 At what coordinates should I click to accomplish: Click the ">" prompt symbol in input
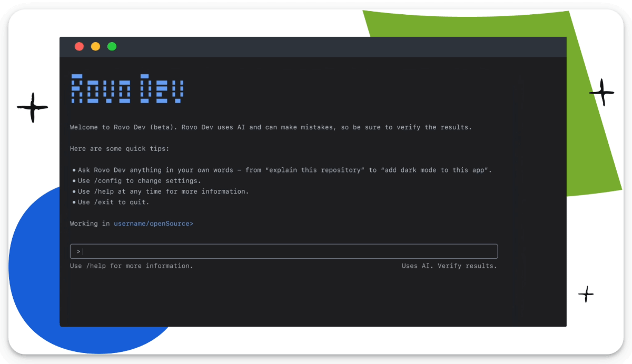pos(78,251)
